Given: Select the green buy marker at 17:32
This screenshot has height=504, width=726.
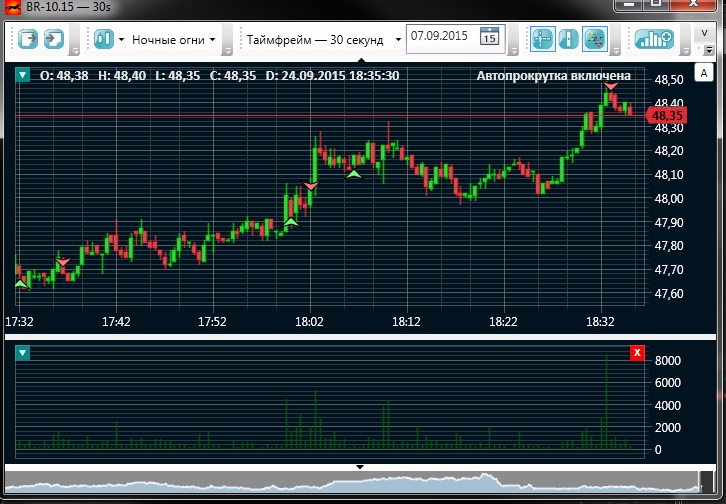Looking at the screenshot, I should [21, 284].
